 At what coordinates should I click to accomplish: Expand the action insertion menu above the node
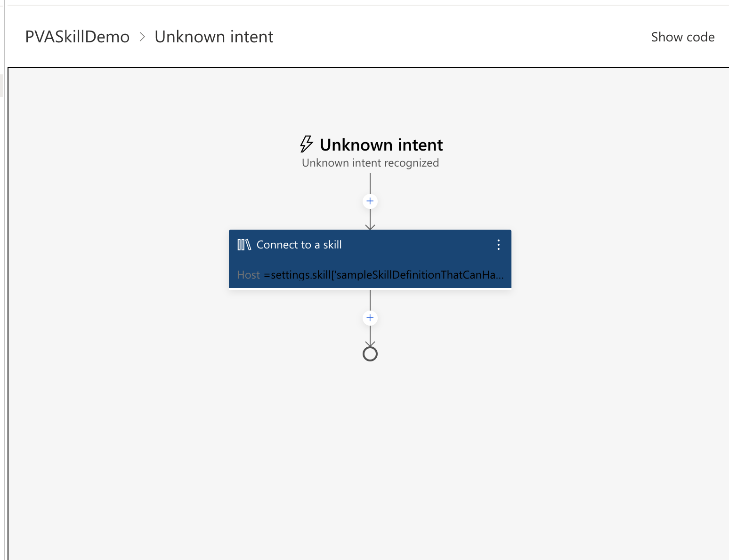point(370,201)
